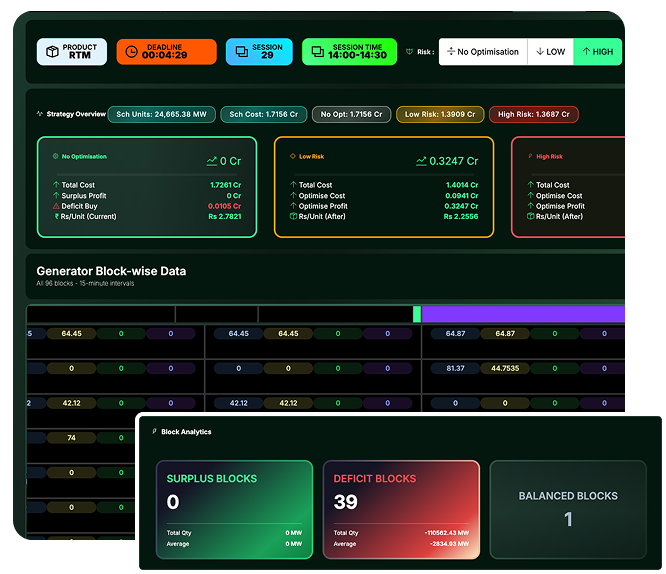Click the warning triangle beside Deficit Buy

pyautogui.click(x=56, y=206)
